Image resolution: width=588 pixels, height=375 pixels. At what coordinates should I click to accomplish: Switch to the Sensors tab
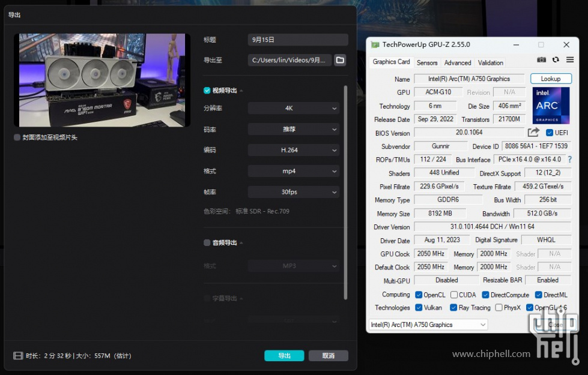tap(427, 63)
